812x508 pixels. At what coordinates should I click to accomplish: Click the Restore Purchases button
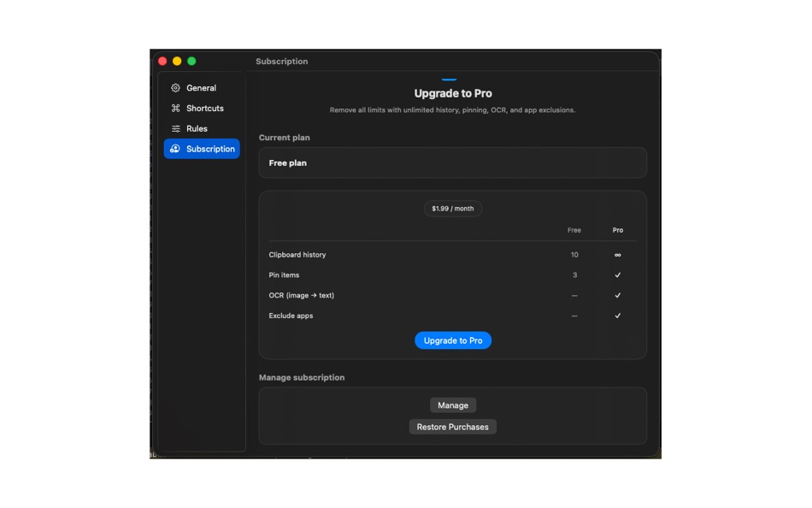[x=452, y=427]
